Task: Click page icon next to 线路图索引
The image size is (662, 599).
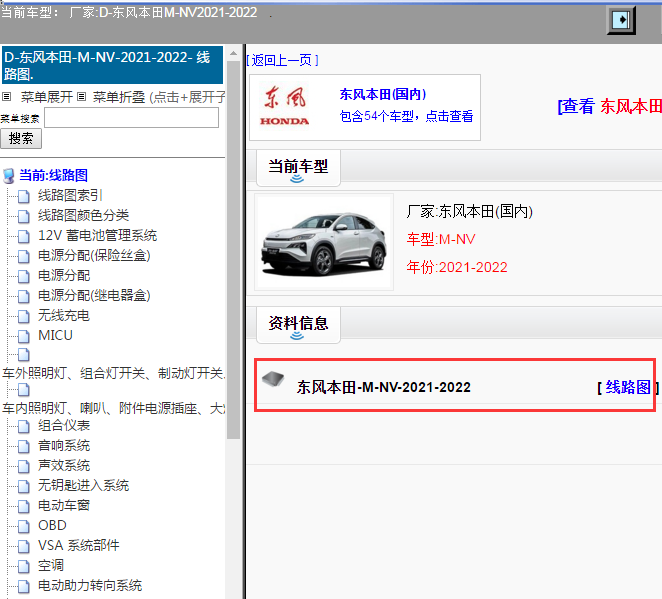Action: 24,196
